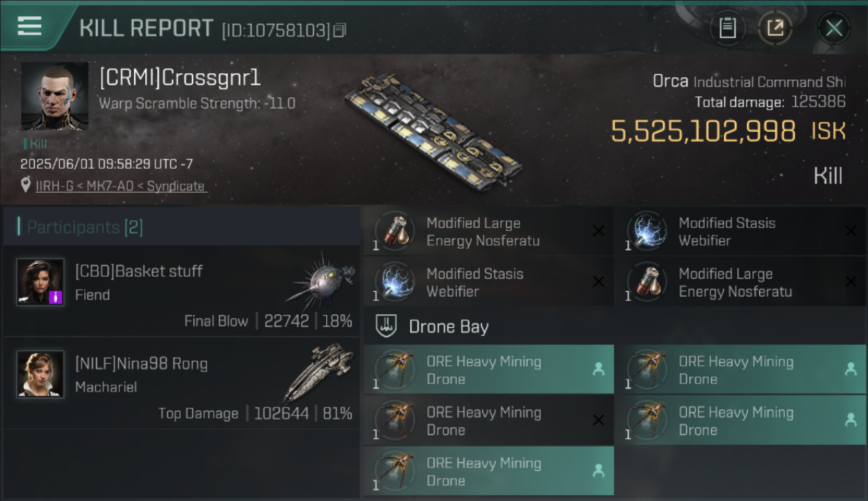Image resolution: width=868 pixels, height=501 pixels.
Task: Copy the kill report ID icon
Action: [x=340, y=30]
